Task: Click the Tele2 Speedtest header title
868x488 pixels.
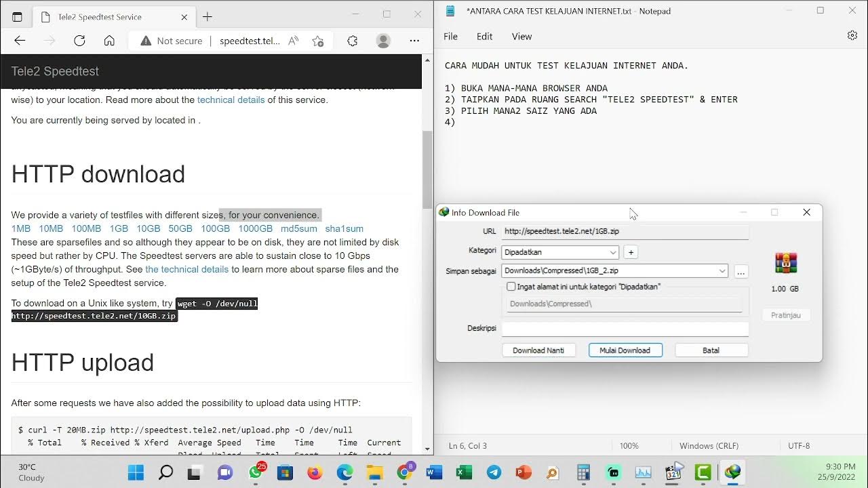Action: 55,71
